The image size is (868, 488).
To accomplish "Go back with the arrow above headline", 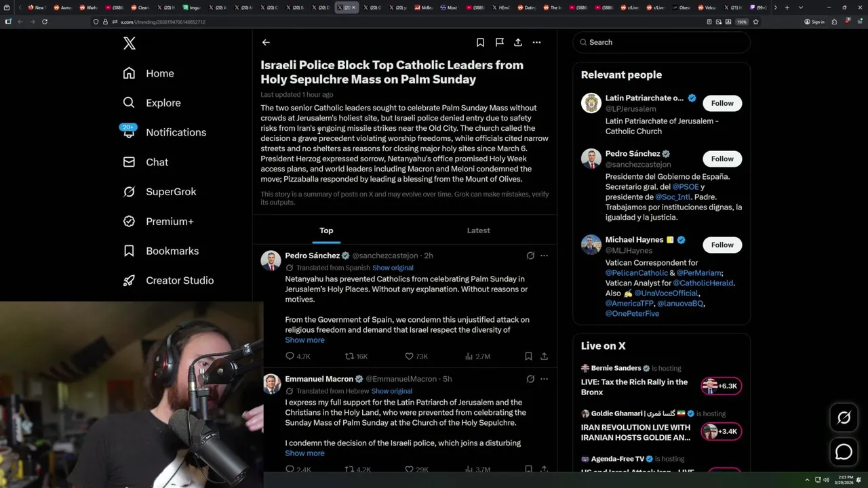I will 266,42.
